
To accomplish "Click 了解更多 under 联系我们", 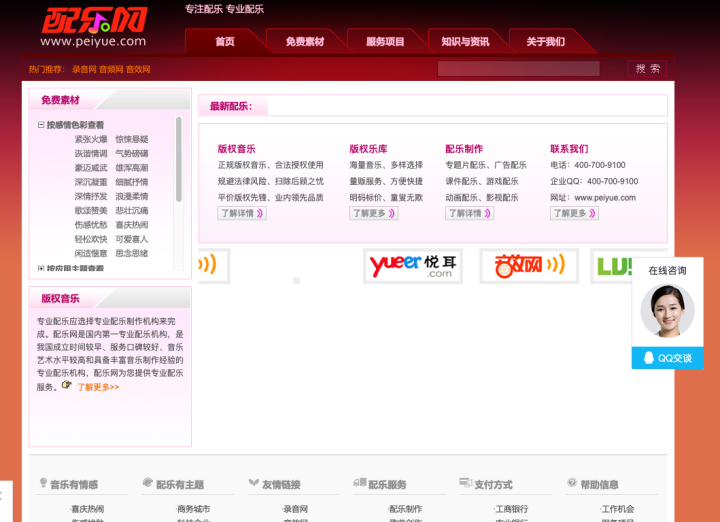I will click(x=574, y=213).
